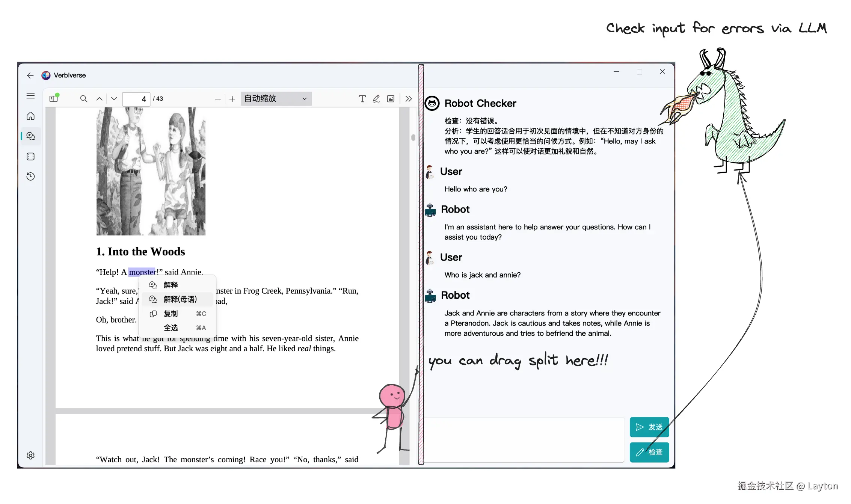Open settings with the gear icon
The height and width of the screenshot is (504, 851).
[30, 455]
